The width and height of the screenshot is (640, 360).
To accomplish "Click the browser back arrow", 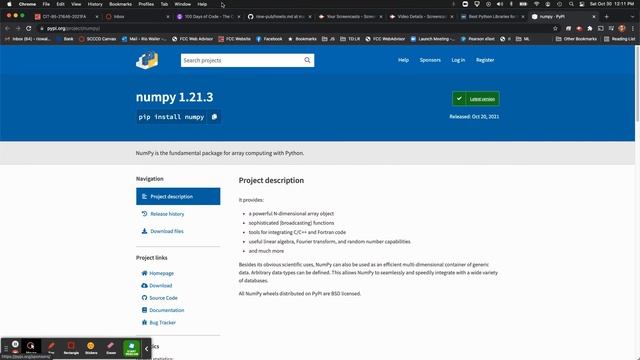I will pyautogui.click(x=7, y=28).
